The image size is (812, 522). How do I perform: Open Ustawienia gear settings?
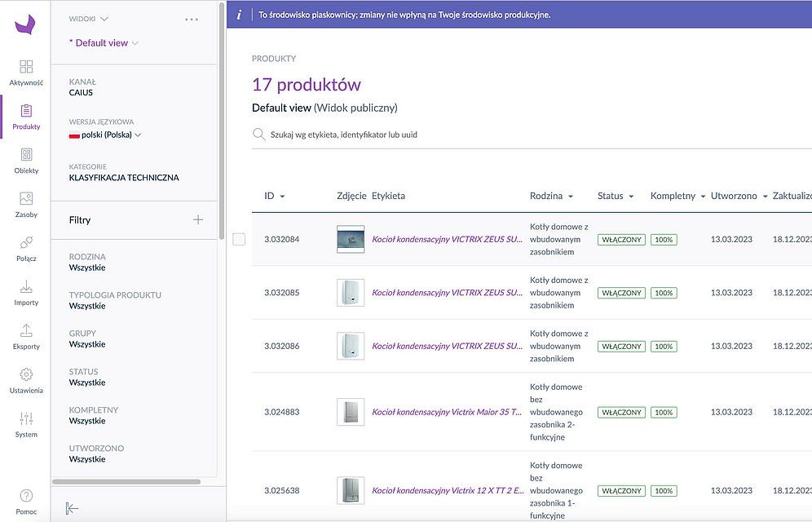26,375
